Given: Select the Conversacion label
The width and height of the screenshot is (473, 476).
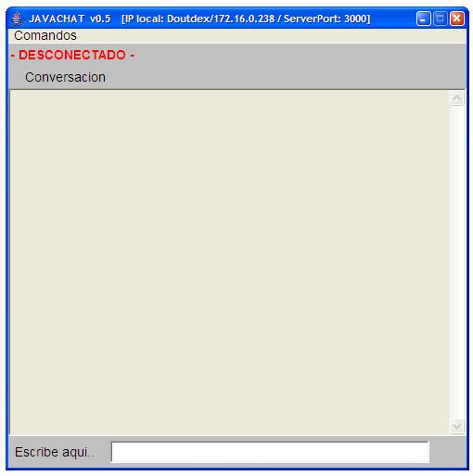Looking at the screenshot, I should 65,77.
